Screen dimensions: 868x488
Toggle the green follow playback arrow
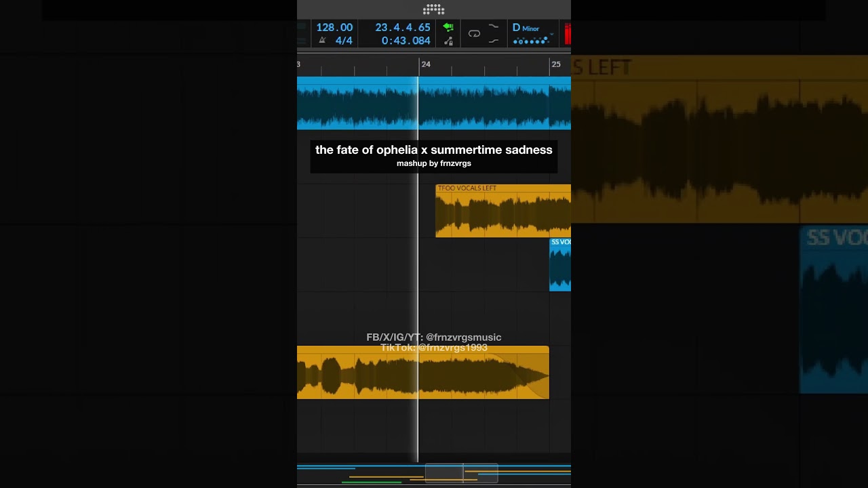pyautogui.click(x=448, y=27)
